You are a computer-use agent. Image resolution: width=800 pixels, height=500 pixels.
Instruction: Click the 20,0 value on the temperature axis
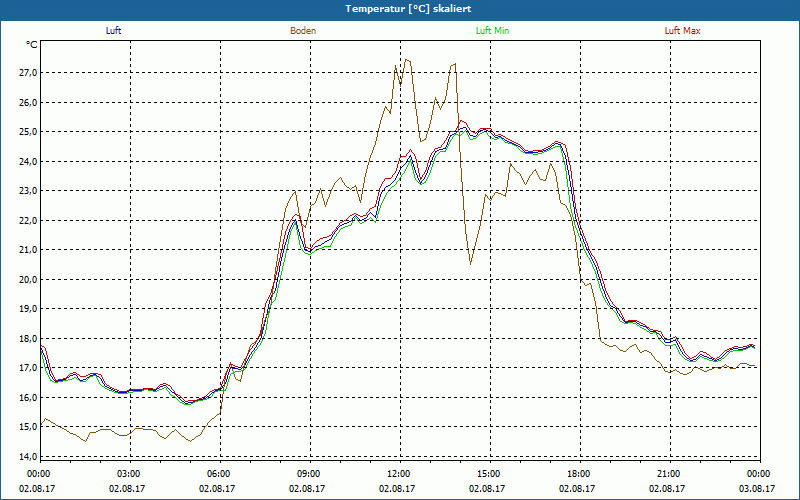pos(28,280)
